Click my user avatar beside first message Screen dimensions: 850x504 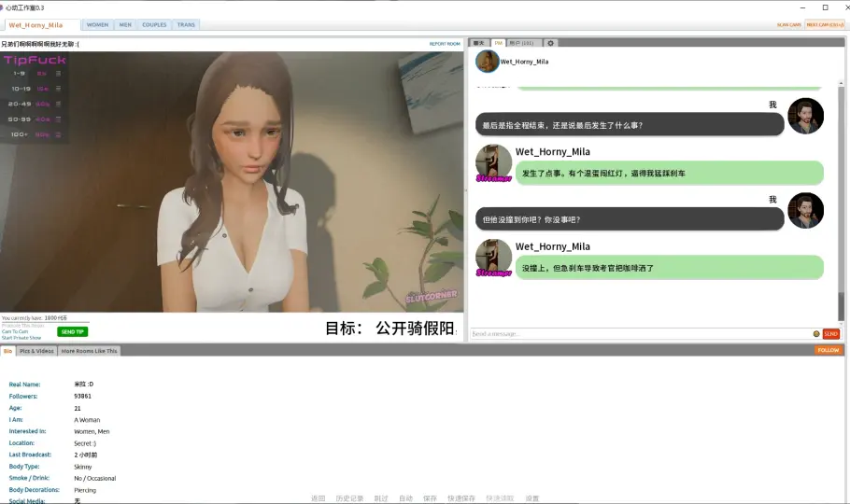tap(805, 116)
